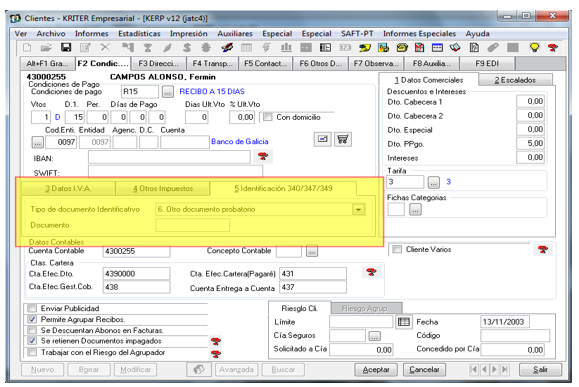Switch to the 3 Datos I.V.A. tab
Image resolution: width=579 pixels, height=387 pixels.
click(x=68, y=188)
